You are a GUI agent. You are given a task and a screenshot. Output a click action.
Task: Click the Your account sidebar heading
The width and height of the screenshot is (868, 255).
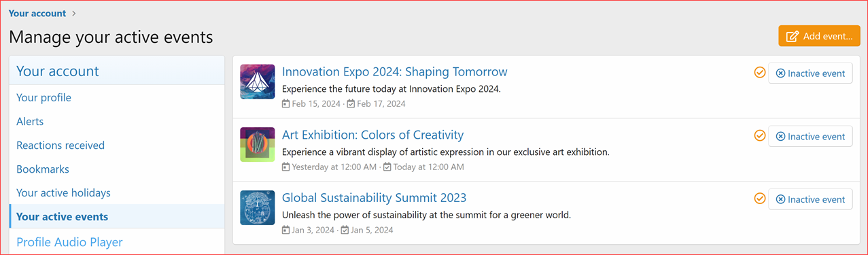pos(58,71)
